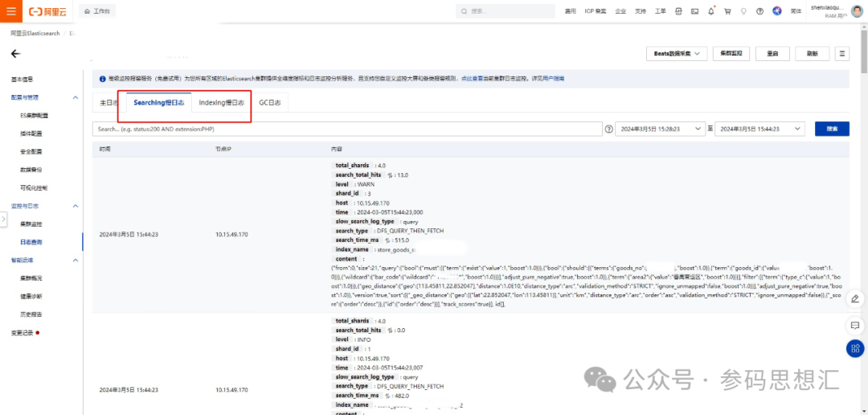Open the start time 15:28:23 picker

(661, 129)
